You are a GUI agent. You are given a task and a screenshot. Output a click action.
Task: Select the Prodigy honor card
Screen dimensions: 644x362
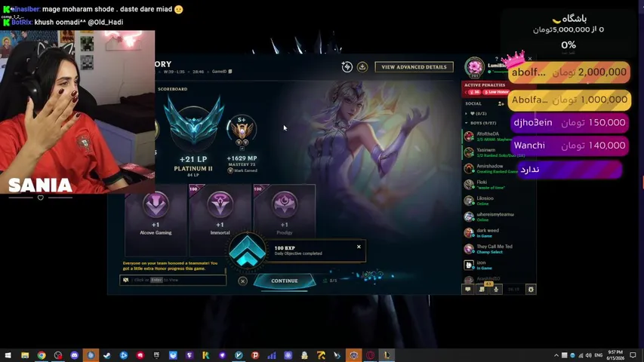click(x=284, y=219)
